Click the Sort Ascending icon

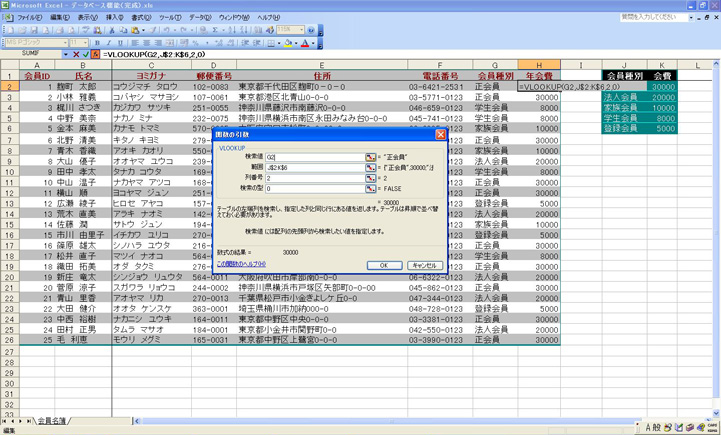[232, 30]
